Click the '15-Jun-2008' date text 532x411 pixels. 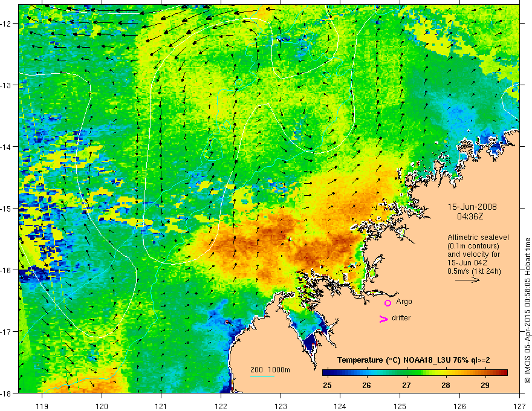pos(472,207)
